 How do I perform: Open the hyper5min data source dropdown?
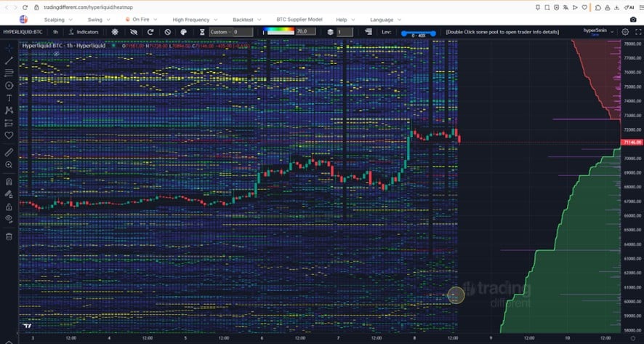[x=598, y=31]
